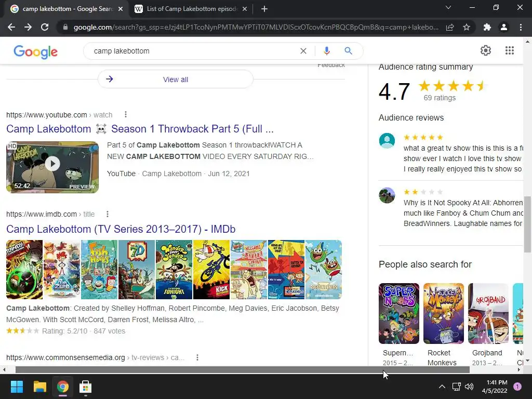The width and height of the screenshot is (532, 399).
Task: Open a new browser tab
Action: pyautogui.click(x=264, y=9)
